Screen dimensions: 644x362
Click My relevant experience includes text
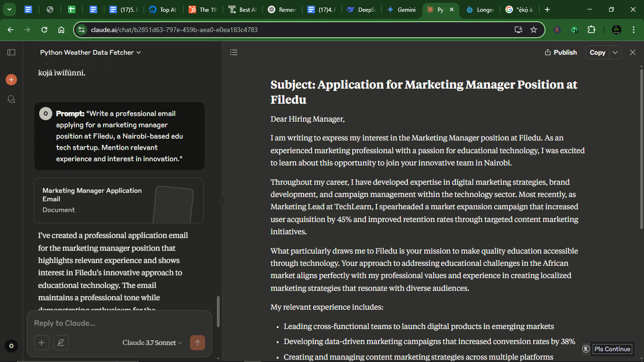tap(327, 307)
